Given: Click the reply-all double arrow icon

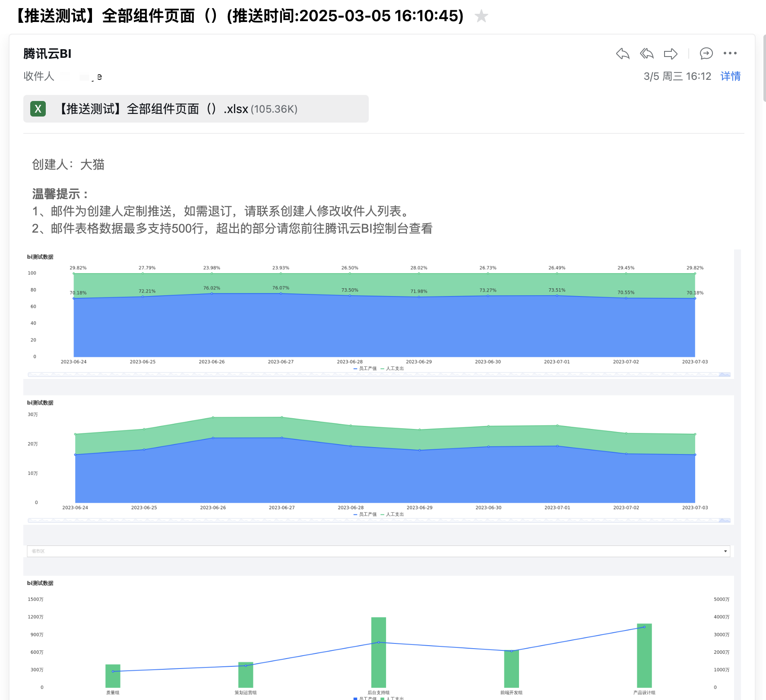Looking at the screenshot, I should pos(646,54).
